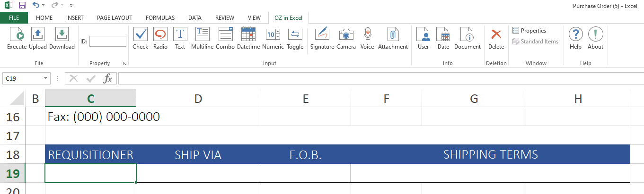
Task: Insert Date info field
Action: 443,38
